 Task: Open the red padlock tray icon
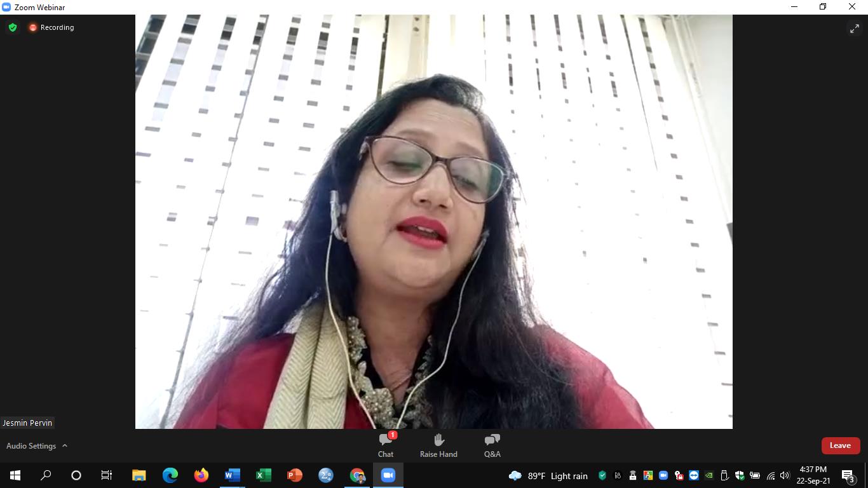click(679, 475)
